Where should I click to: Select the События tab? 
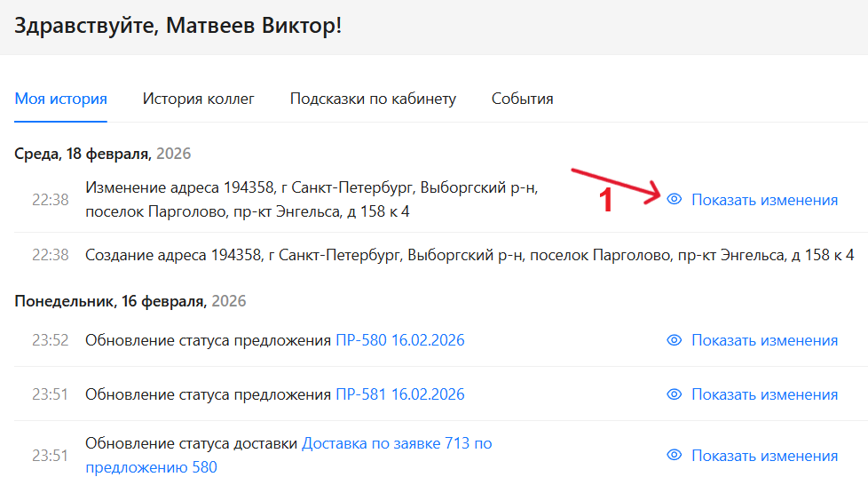pyautogui.click(x=522, y=99)
